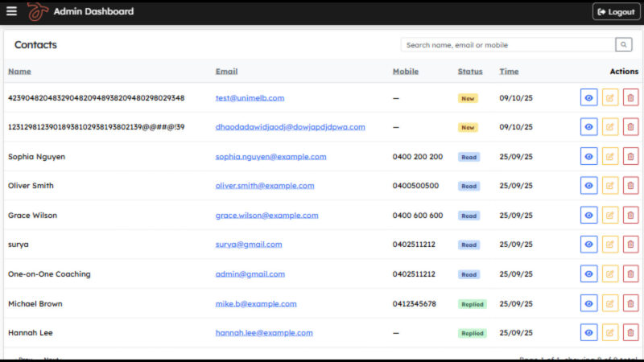View the test@unimelb.com contact

588,98
